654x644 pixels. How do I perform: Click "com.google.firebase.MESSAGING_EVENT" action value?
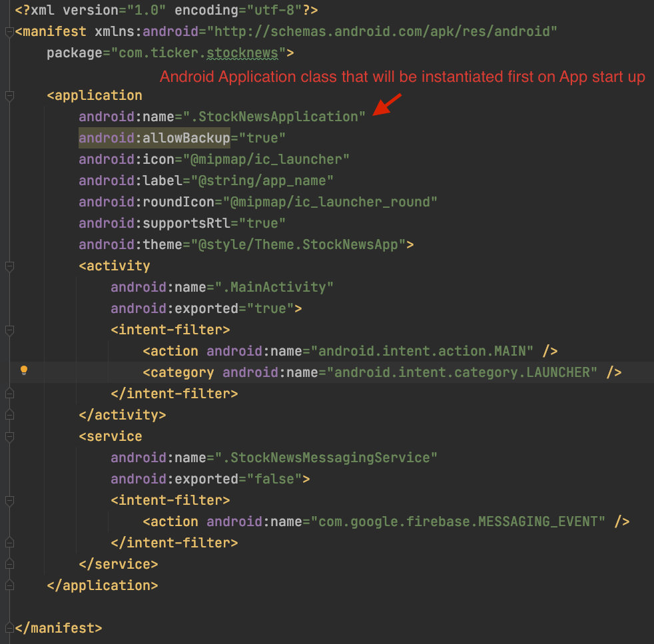(x=458, y=521)
